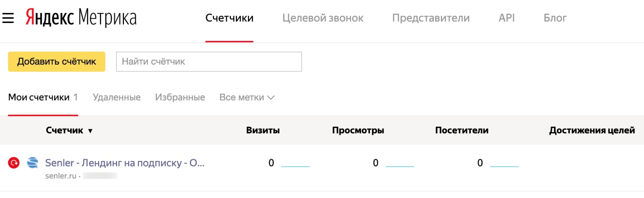The image size is (644, 198).
Task: Sort by the Счетчик column arrow
Action: [90, 131]
